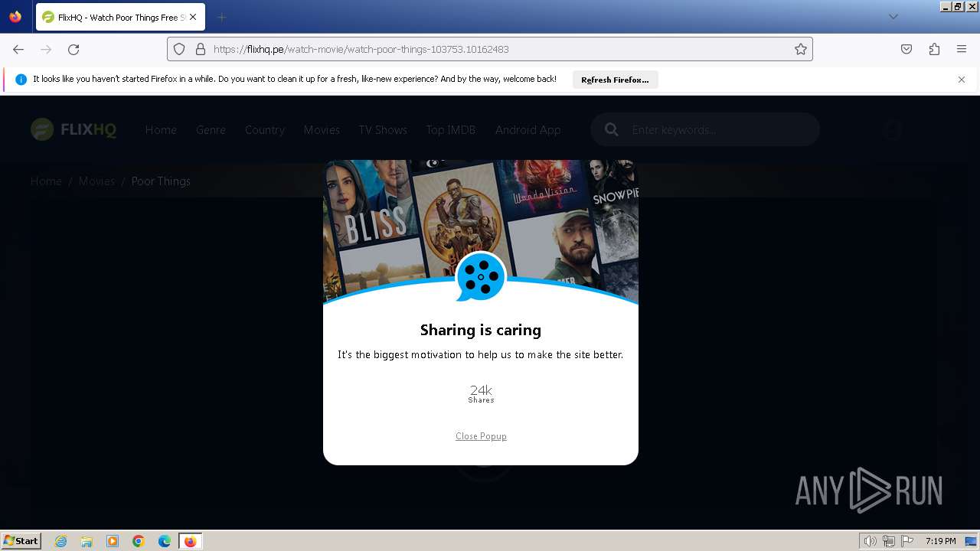The height and width of the screenshot is (551, 980).
Task: Open the Action Center flag icon
Action: [x=907, y=541]
